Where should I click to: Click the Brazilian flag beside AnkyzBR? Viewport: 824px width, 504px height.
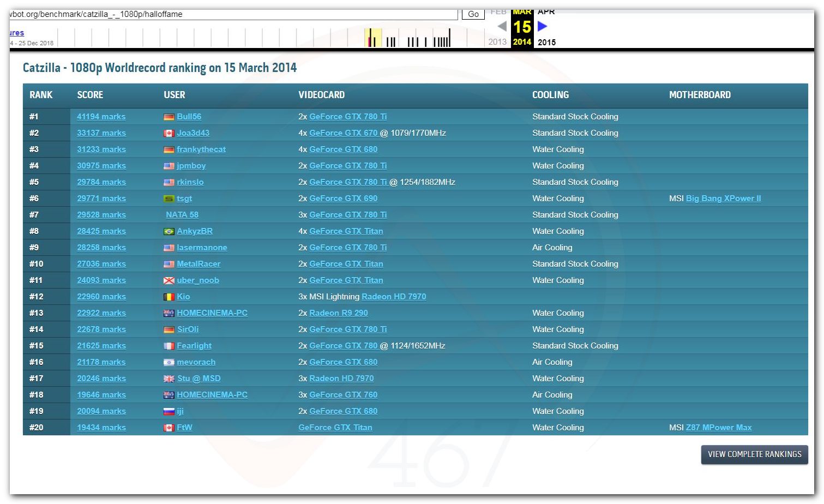169,231
